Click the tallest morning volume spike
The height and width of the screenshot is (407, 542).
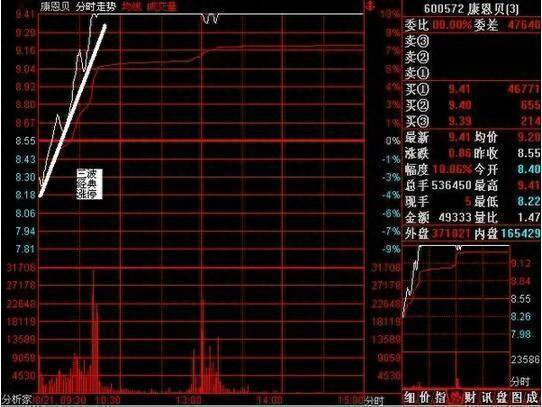point(93,332)
